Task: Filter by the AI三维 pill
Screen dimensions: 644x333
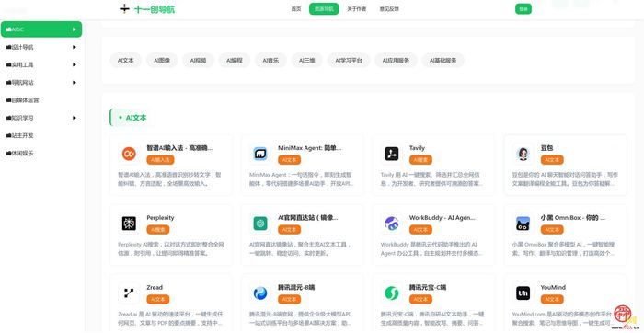Action: pos(306,61)
